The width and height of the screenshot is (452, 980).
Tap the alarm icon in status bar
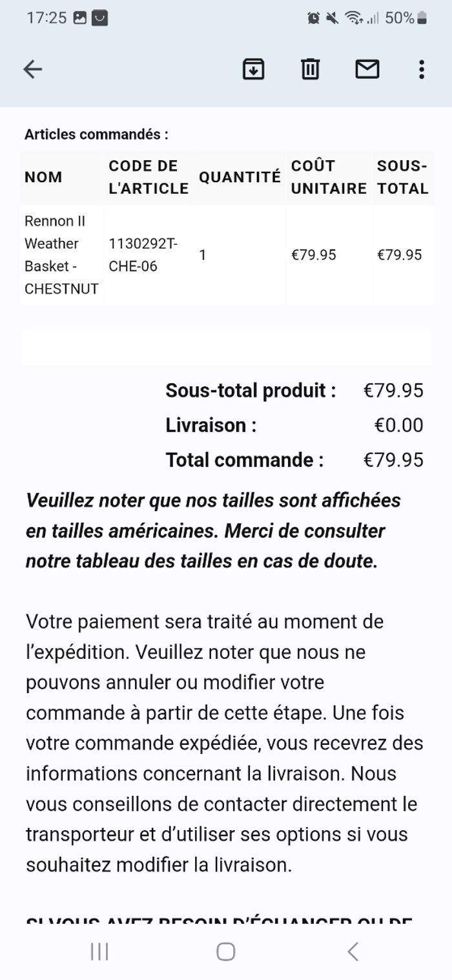[314, 18]
